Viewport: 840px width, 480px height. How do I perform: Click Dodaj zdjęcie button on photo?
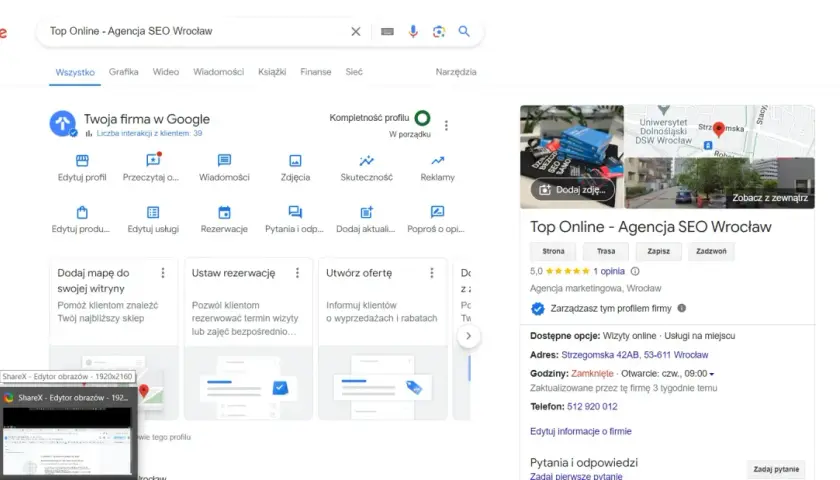[x=573, y=190]
